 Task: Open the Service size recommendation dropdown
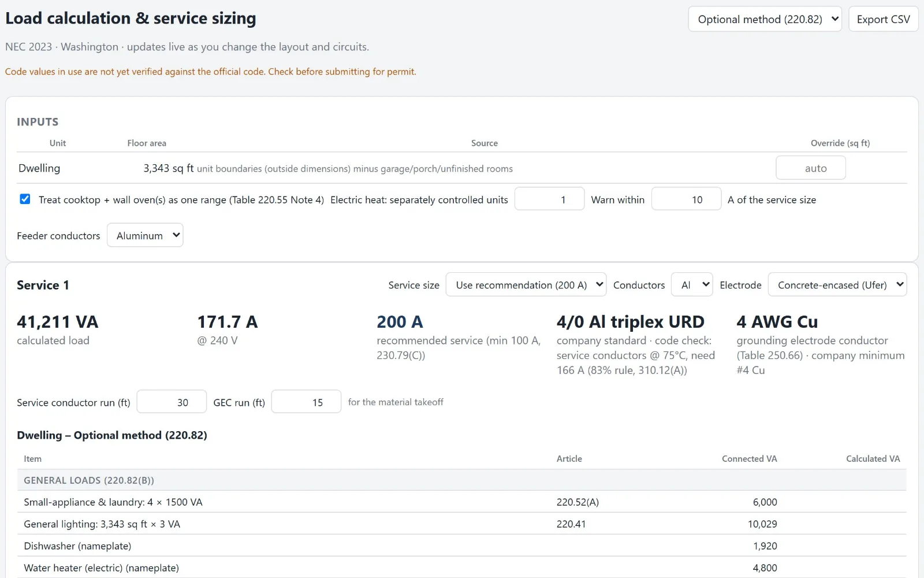point(526,285)
